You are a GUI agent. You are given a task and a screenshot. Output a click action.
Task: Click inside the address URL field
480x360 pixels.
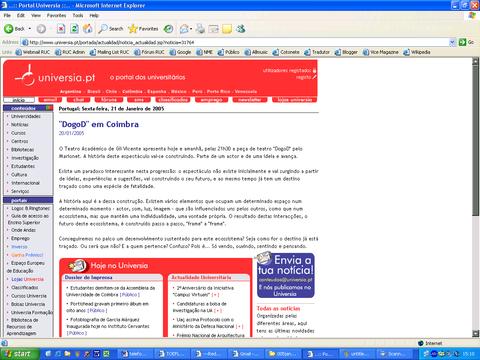(x=238, y=42)
